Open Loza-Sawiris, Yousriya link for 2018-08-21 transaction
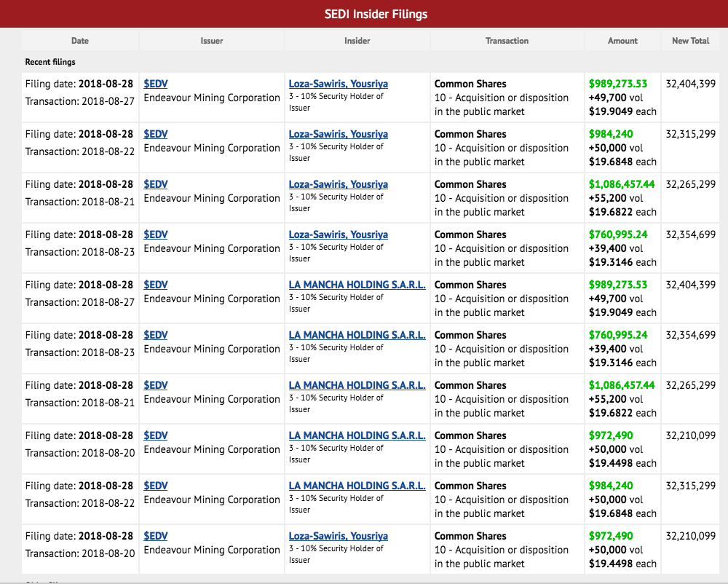Image resolution: width=728 pixels, height=584 pixels. point(339,184)
